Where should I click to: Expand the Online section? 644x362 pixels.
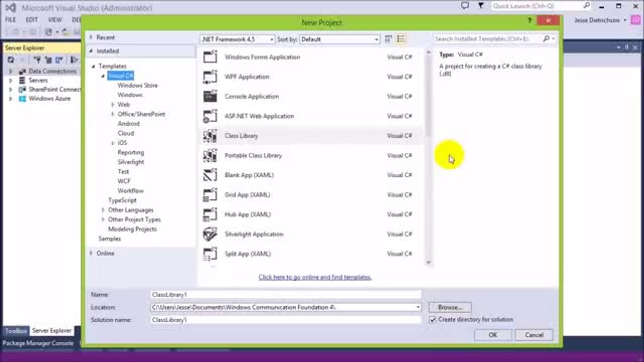[x=91, y=253]
